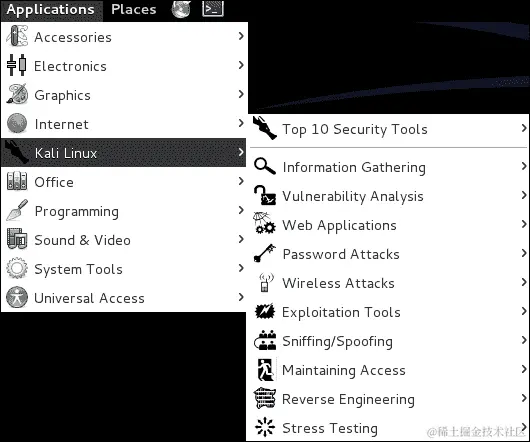This screenshot has height=442, width=530.
Task: Expand arrow next to Graphics
Action: pos(241,94)
